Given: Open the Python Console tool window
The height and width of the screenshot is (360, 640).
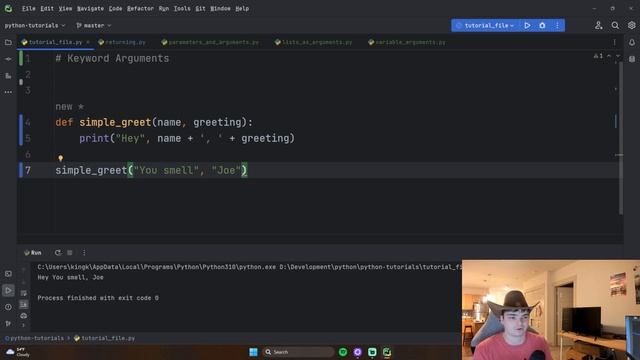Looking at the screenshot, I should tap(8, 274).
